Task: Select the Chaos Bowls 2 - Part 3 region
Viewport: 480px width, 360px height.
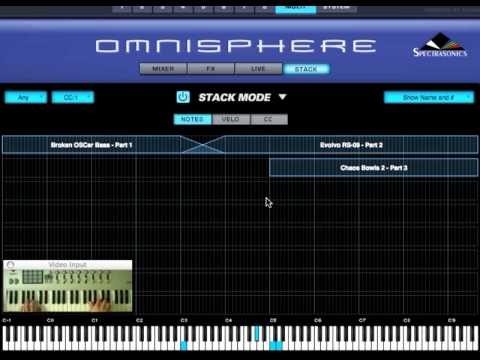Action: pos(374,167)
